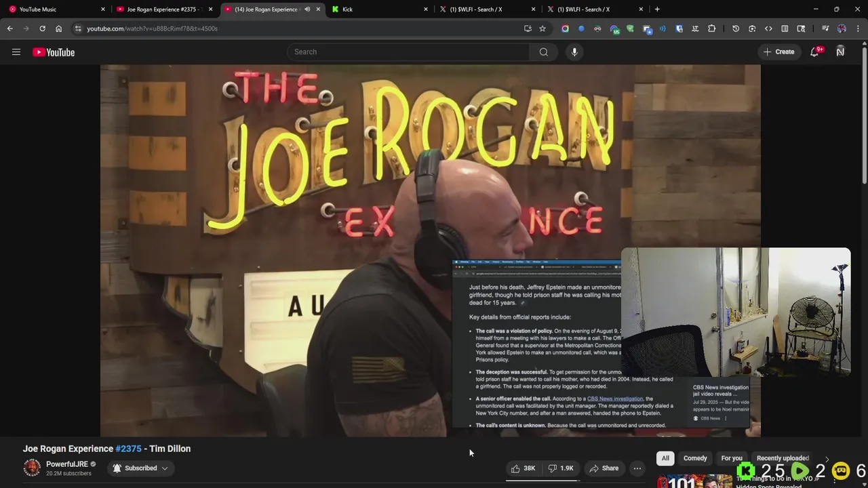Click the Create button
The image size is (868, 488).
click(x=778, y=52)
